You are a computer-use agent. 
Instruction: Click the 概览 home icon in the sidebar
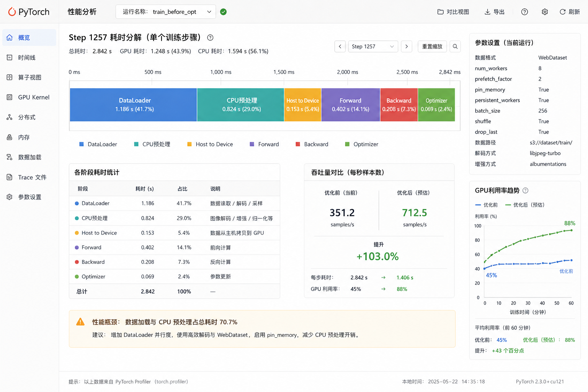pos(10,38)
